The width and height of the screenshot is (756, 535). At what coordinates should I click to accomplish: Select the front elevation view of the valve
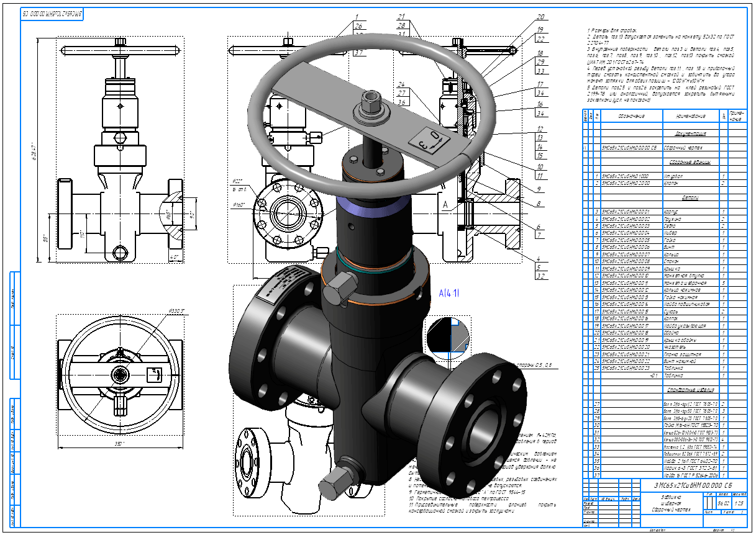pyautogui.click(x=119, y=149)
